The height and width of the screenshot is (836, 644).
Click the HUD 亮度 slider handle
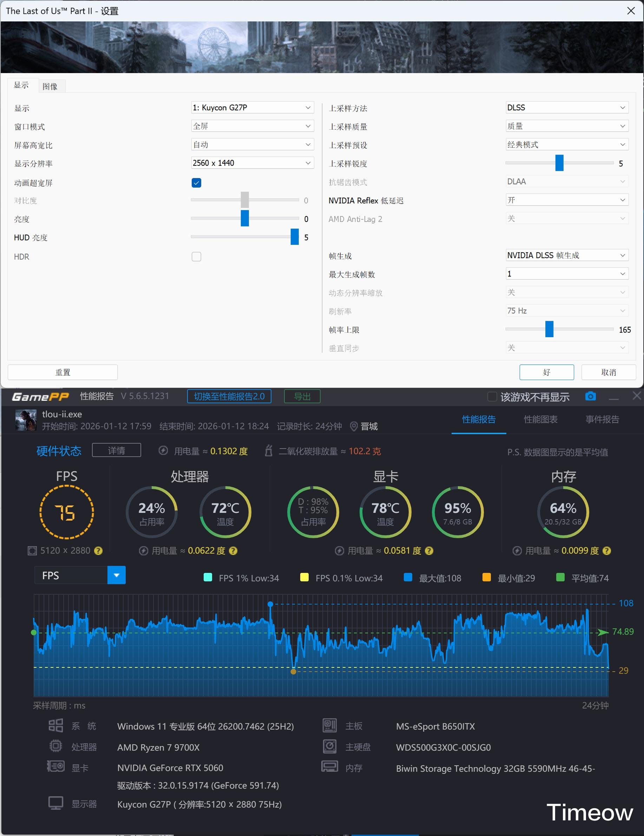pyautogui.click(x=295, y=236)
